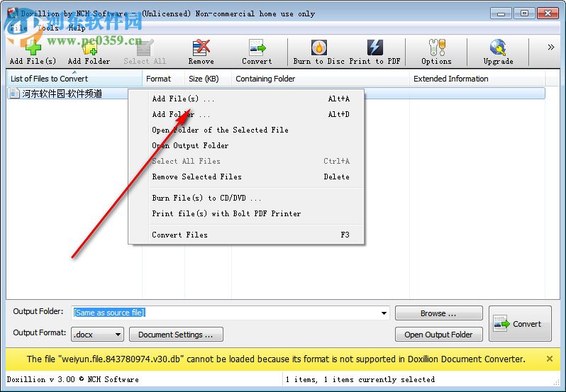Image resolution: width=566 pixels, height=392 pixels.
Task: Minimize the Doxillion window
Action: click(501, 13)
